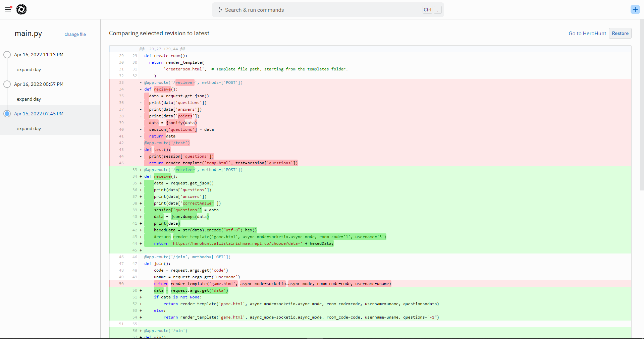The image size is (644, 339).
Task: Click the Replit logo icon
Action: [x=21, y=9]
